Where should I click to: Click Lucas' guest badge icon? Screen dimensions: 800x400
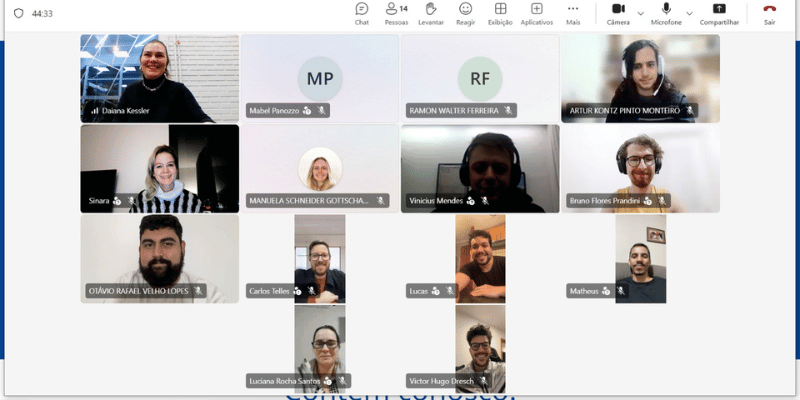[x=435, y=291]
